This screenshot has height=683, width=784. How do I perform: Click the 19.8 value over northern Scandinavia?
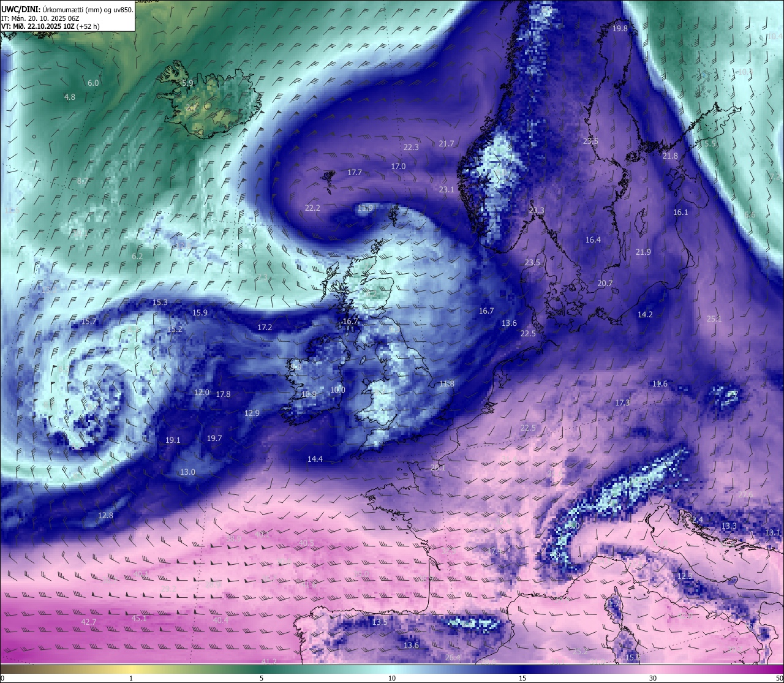[620, 29]
